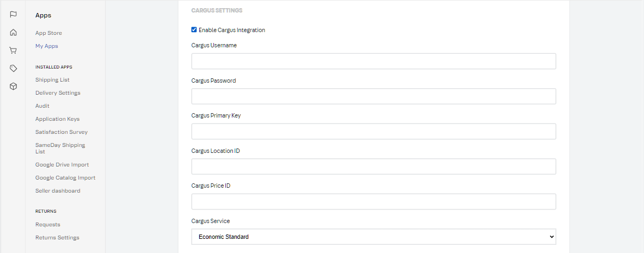Open Shipping List app
The height and width of the screenshot is (253, 644).
[52, 80]
